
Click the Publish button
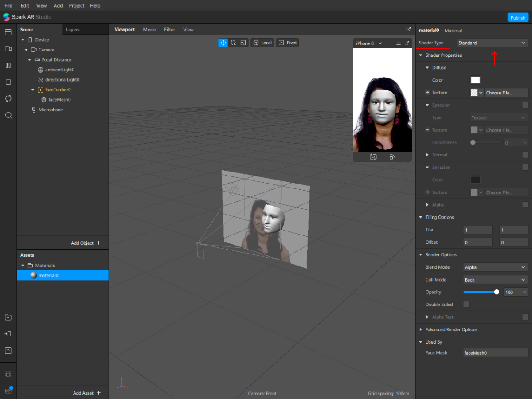coord(517,17)
